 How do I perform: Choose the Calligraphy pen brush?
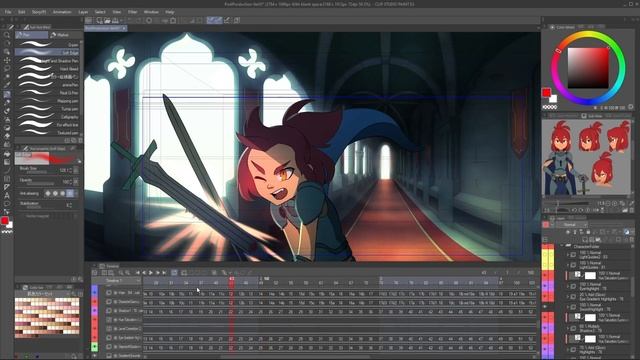point(48,117)
